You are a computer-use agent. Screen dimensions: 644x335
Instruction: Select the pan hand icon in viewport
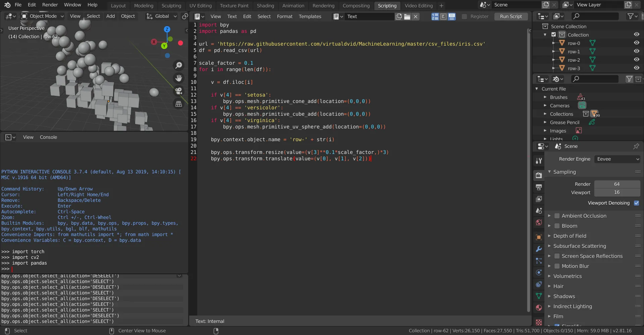point(179,78)
